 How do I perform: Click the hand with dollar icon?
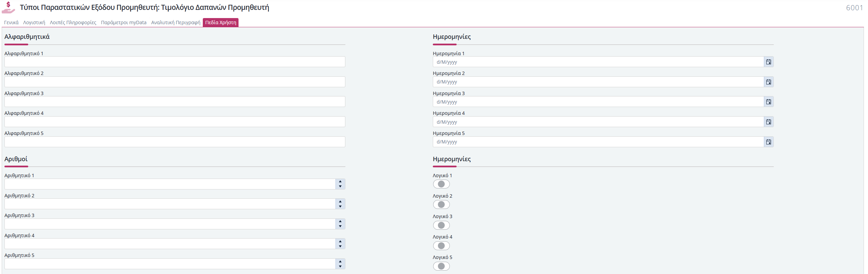[x=9, y=7]
